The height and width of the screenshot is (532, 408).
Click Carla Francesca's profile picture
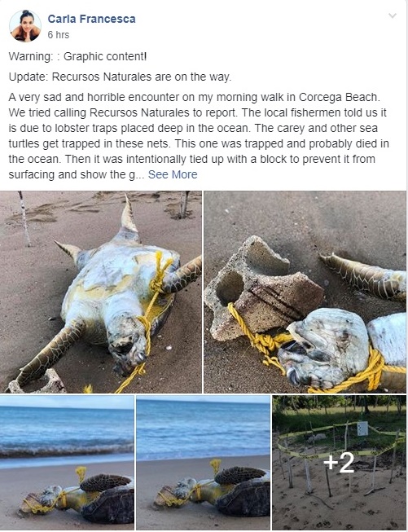(x=25, y=26)
